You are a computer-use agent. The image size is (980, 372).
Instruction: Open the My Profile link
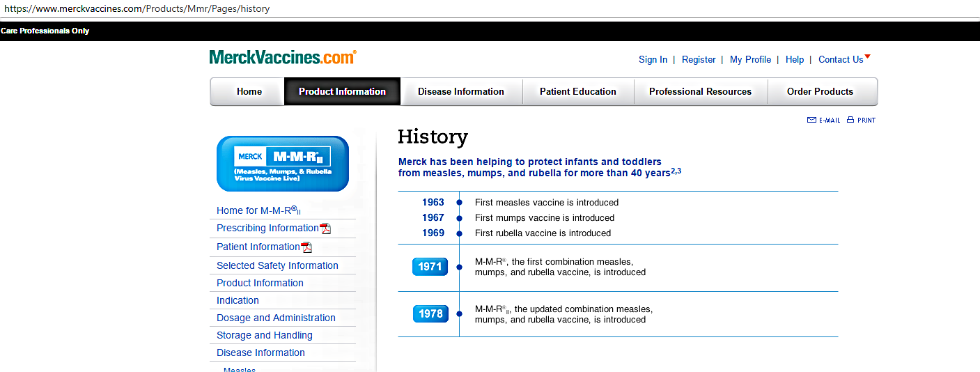click(750, 60)
